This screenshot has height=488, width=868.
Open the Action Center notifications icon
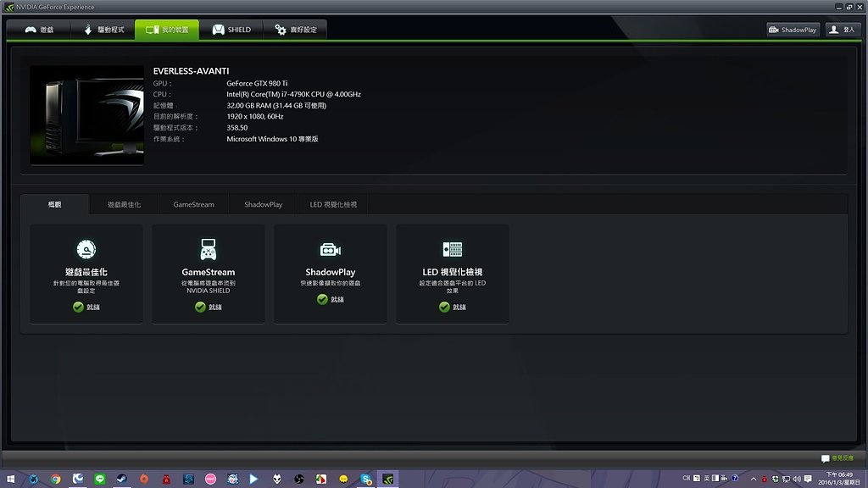coord(808,480)
